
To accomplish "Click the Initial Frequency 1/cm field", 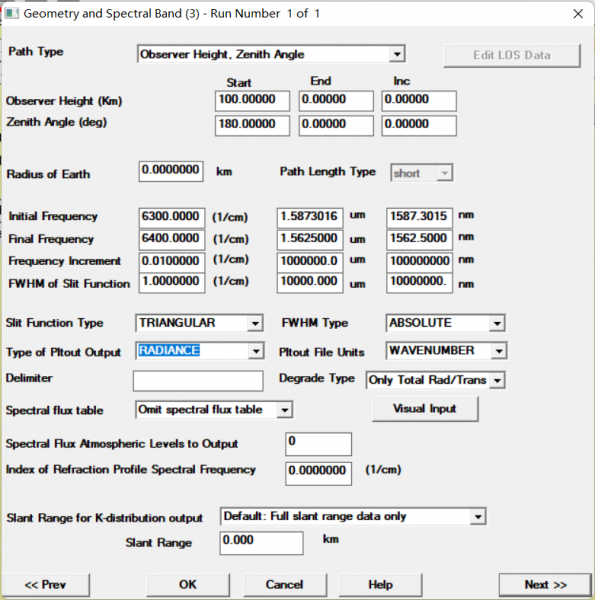I will pos(172,218).
